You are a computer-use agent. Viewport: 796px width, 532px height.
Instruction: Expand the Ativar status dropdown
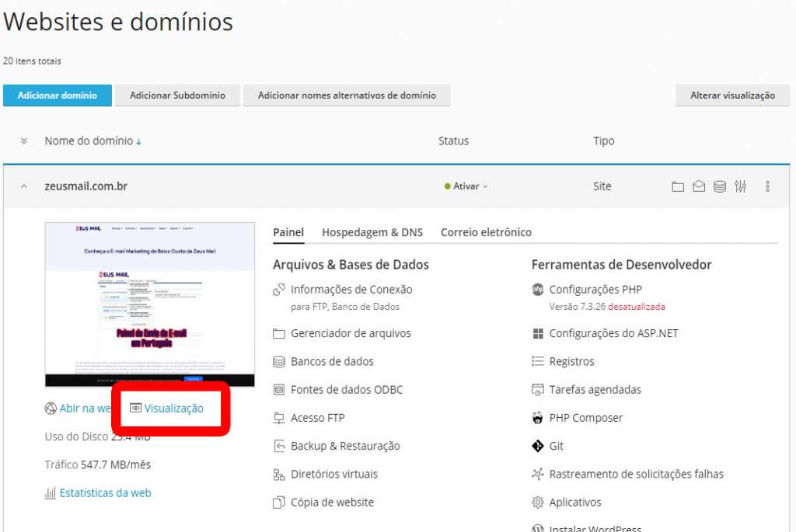coord(468,186)
